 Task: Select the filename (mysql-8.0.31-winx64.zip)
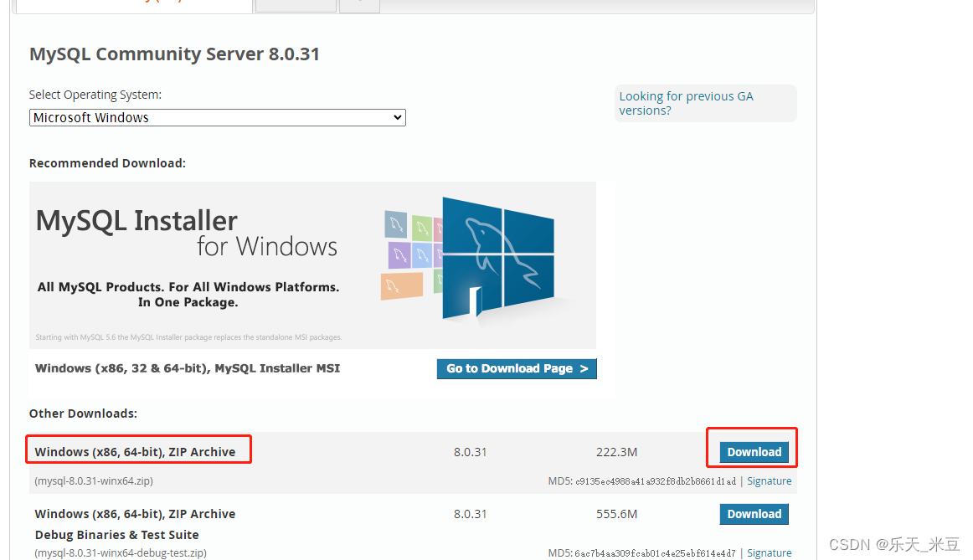[x=94, y=481]
